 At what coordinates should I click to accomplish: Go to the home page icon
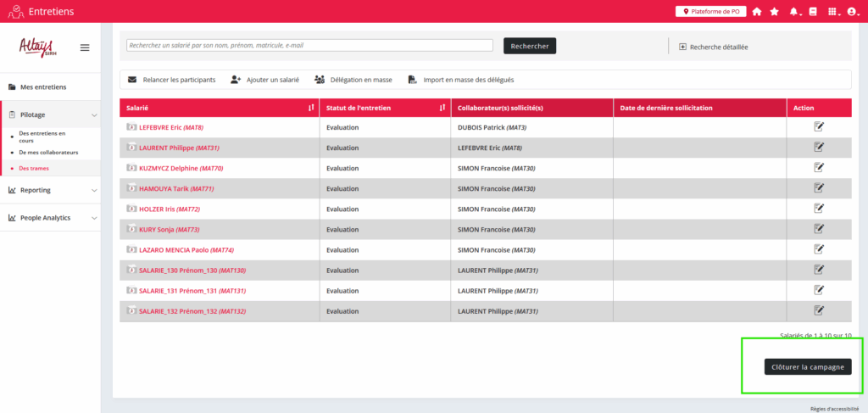point(757,12)
